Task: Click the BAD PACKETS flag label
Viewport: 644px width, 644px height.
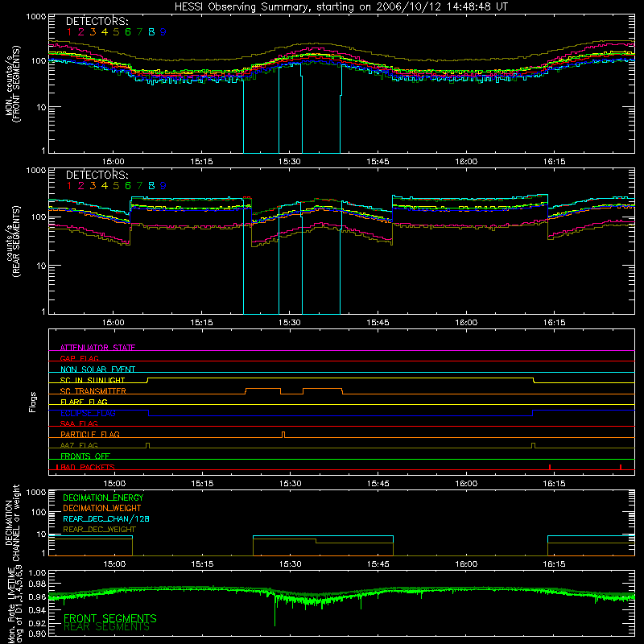Action: [88, 467]
